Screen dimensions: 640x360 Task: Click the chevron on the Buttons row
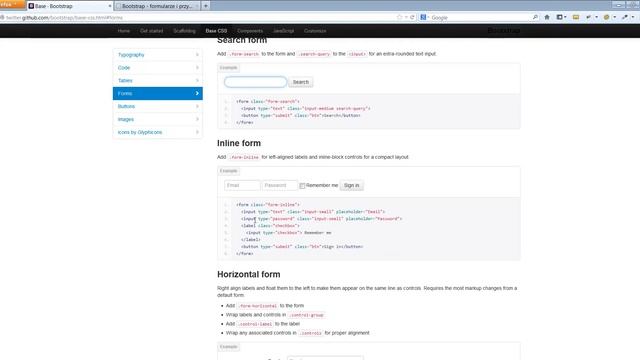pos(197,106)
